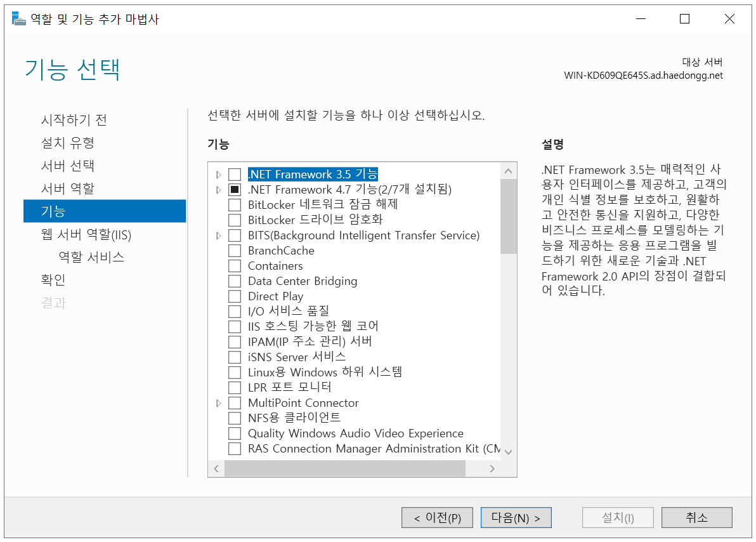Select MultiPoint Connector label
Image resolution: width=756 pixels, height=542 pixels.
[303, 403]
